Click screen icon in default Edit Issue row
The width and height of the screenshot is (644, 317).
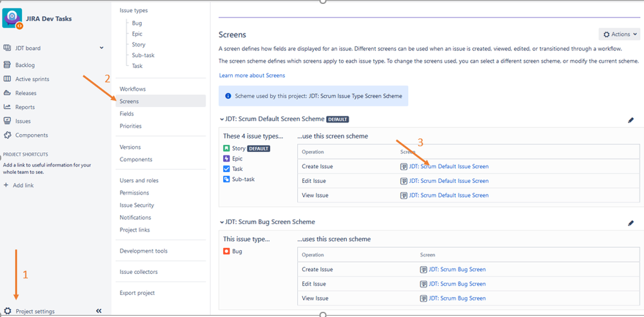coord(404,180)
